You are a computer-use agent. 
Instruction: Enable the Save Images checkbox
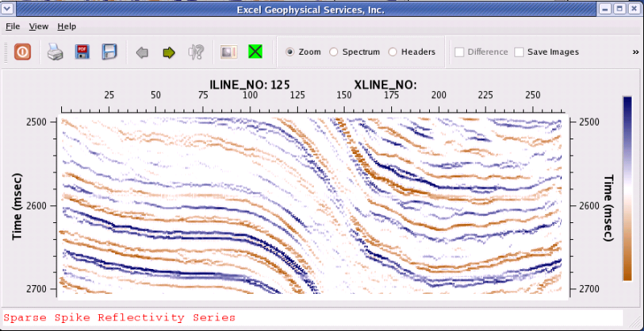(x=519, y=52)
